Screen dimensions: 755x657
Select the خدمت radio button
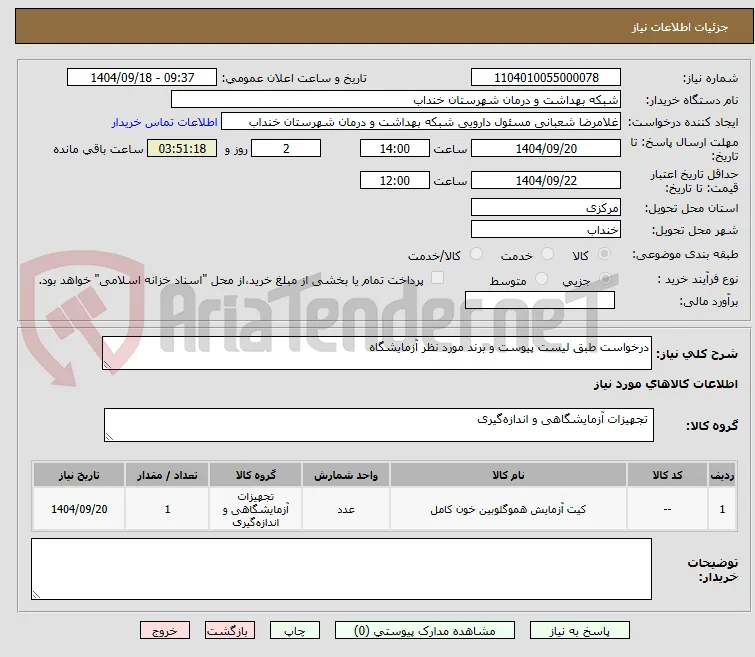click(547, 253)
